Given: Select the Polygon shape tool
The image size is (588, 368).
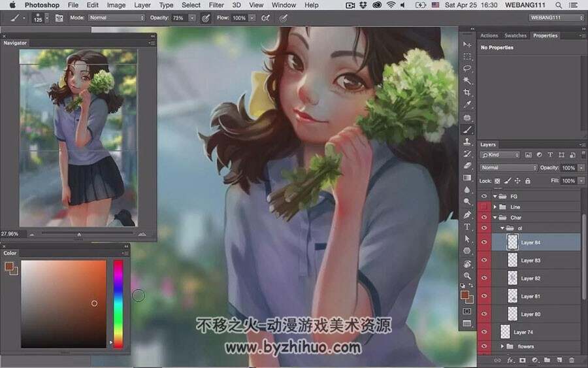Looking at the screenshot, I should [x=467, y=251].
